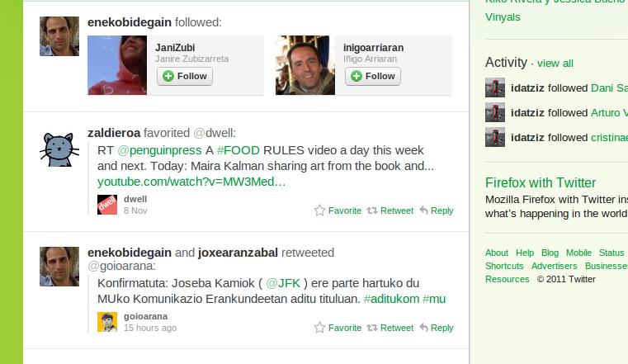The image size is (628, 364).
Task: Favorite the goioarana tweet
Action: pos(320,328)
